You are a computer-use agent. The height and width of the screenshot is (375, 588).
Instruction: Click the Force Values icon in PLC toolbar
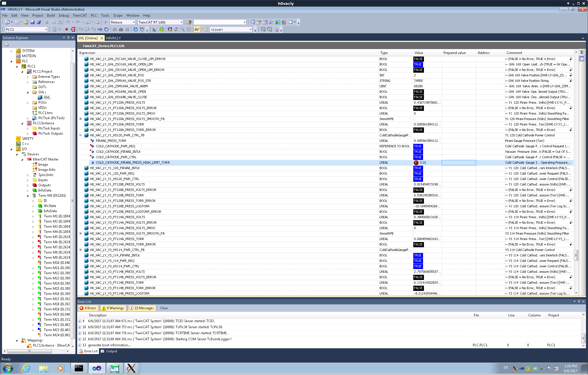coord(121,29)
